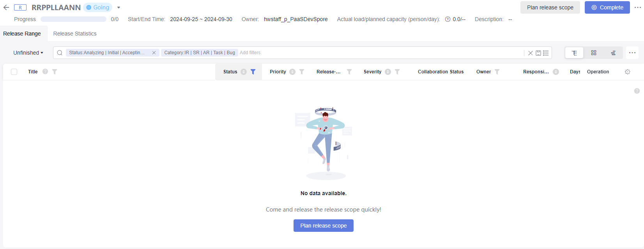Save the current filter with the disk icon

[538, 53]
